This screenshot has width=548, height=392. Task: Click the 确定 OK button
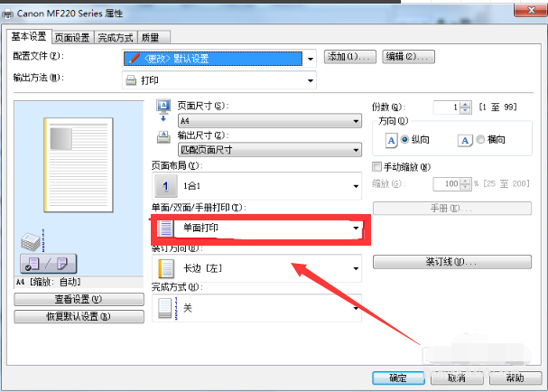tap(398, 378)
